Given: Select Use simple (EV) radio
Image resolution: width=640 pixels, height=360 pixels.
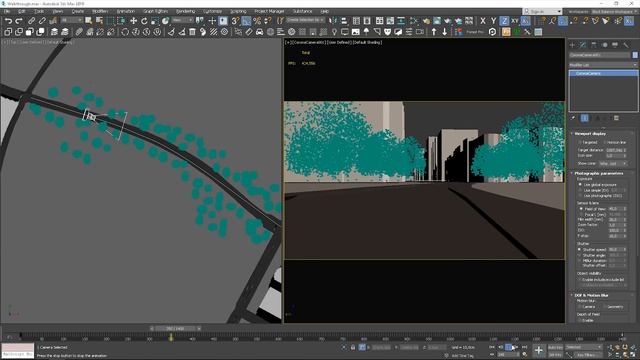Looking at the screenshot, I should click(x=580, y=190).
